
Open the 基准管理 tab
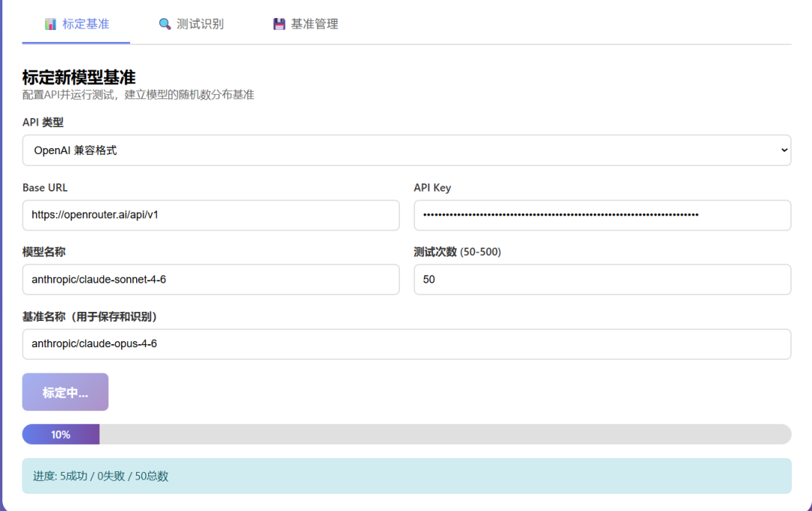tap(305, 24)
